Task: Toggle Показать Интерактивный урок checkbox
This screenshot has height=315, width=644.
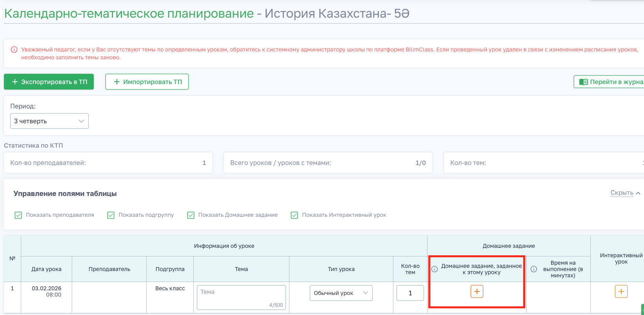Action: click(x=295, y=215)
